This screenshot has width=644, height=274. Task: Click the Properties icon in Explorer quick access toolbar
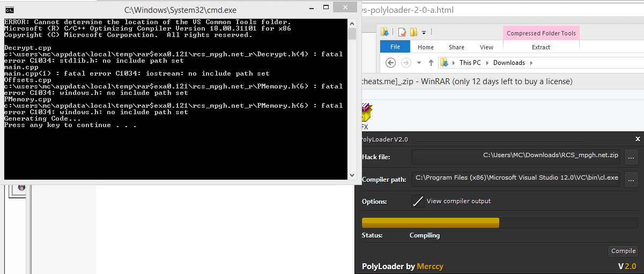click(402, 32)
